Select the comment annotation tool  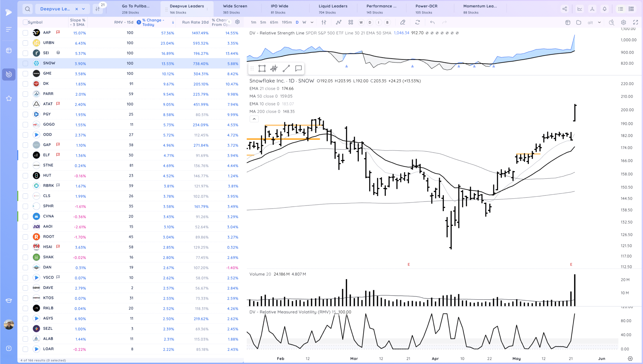click(x=298, y=69)
